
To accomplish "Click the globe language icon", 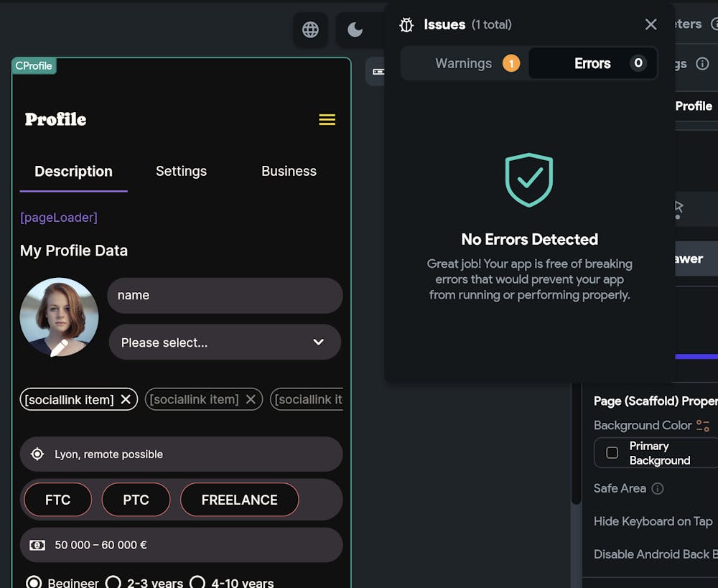I will tap(310, 29).
